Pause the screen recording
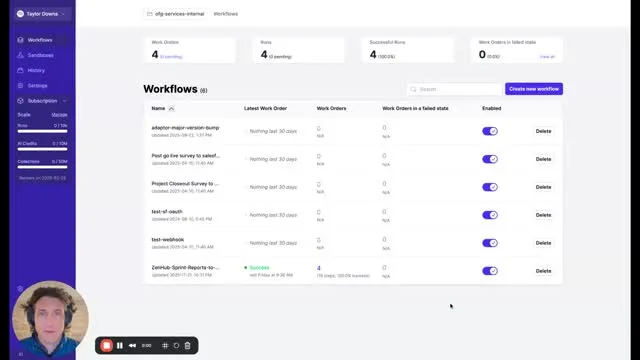 click(x=120, y=346)
